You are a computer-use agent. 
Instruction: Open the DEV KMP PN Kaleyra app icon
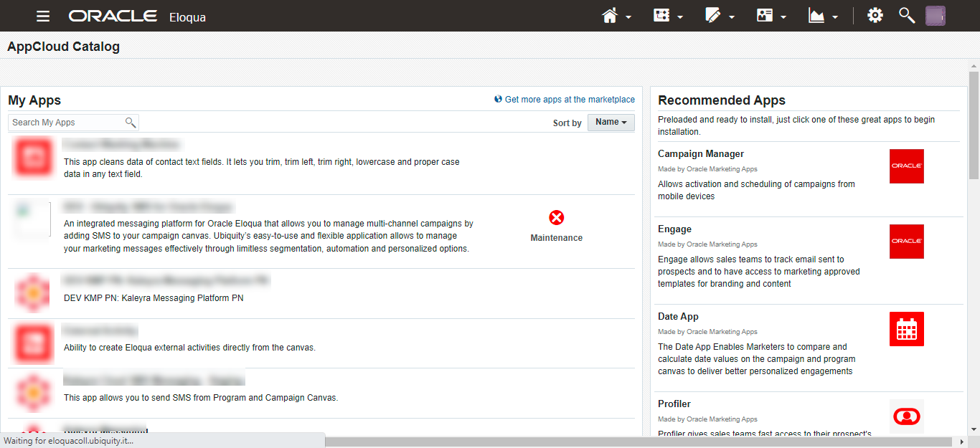34,292
